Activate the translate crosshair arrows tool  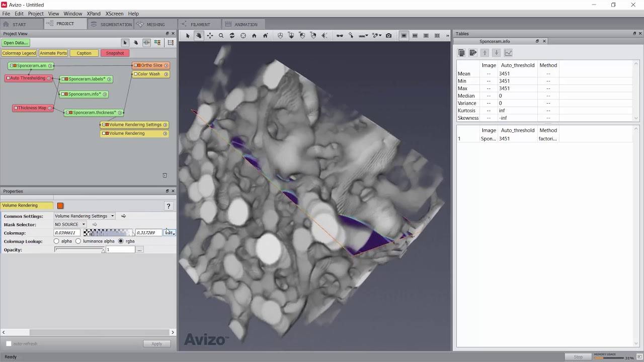tap(210, 36)
